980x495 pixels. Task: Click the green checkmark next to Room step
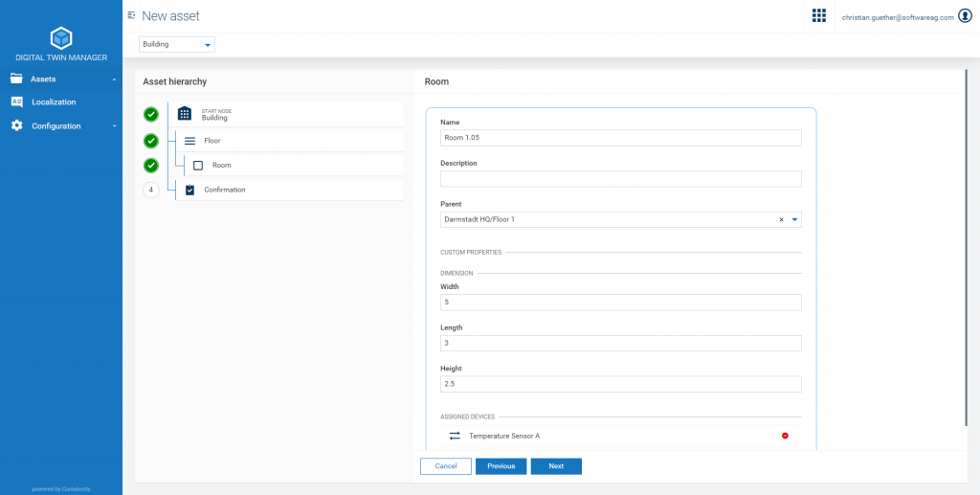pyautogui.click(x=151, y=165)
